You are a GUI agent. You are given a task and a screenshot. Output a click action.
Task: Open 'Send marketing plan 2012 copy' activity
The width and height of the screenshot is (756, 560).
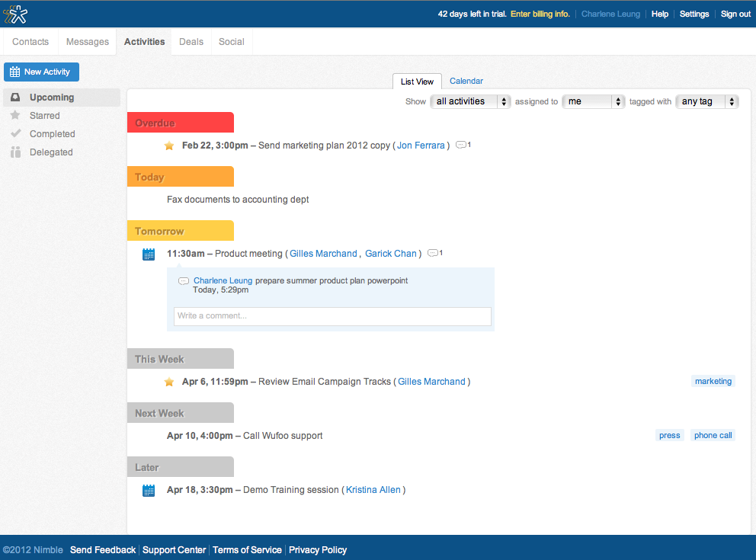(x=324, y=146)
